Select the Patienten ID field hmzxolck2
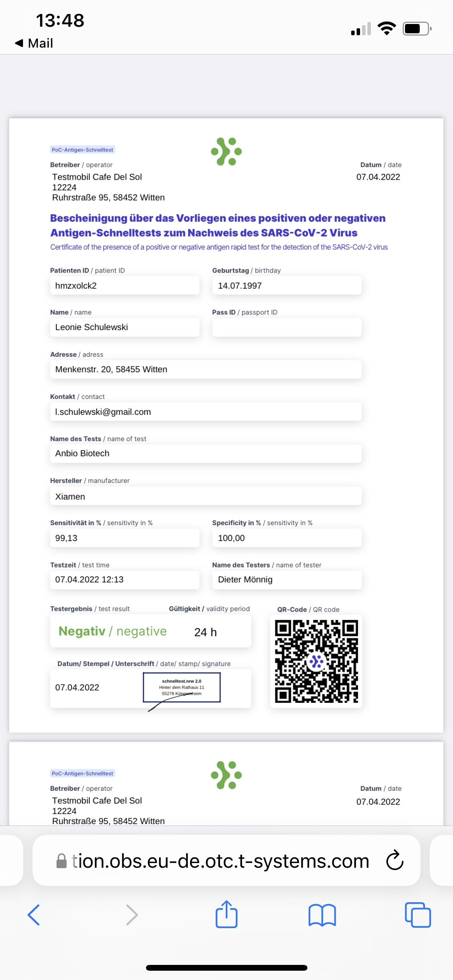This screenshot has height=980, width=453. pyautogui.click(x=125, y=286)
